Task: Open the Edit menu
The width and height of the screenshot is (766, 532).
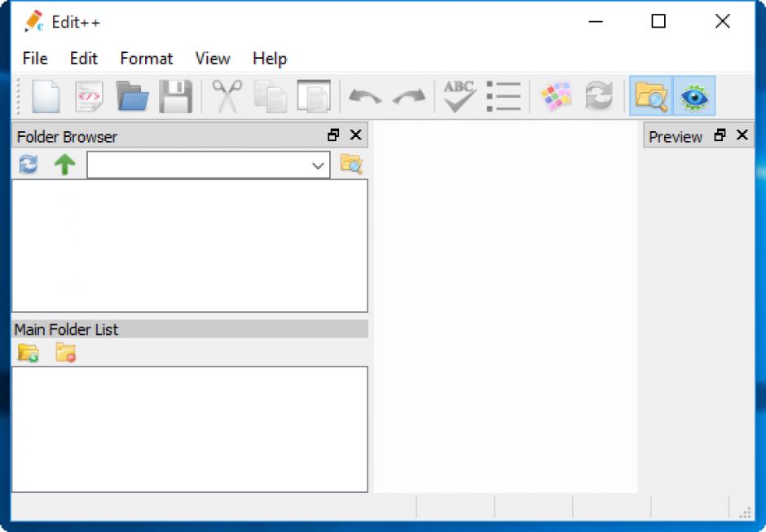Action: click(x=84, y=59)
